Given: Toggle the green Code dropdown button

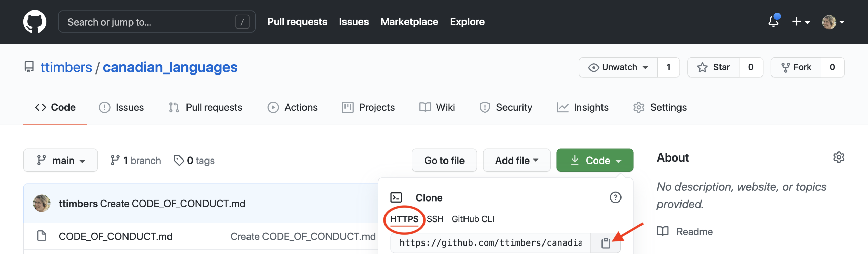Looking at the screenshot, I should tap(595, 160).
